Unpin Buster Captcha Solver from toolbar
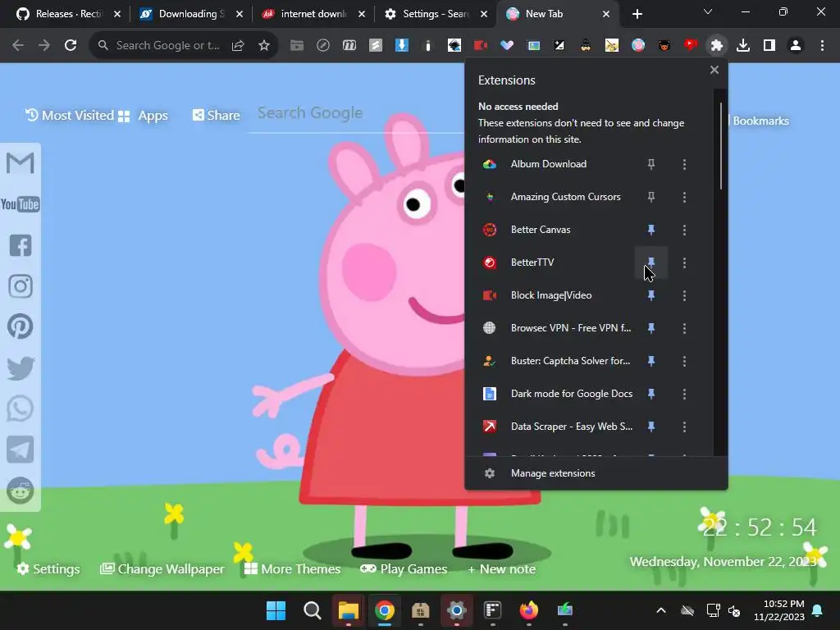This screenshot has width=840, height=630. (651, 361)
